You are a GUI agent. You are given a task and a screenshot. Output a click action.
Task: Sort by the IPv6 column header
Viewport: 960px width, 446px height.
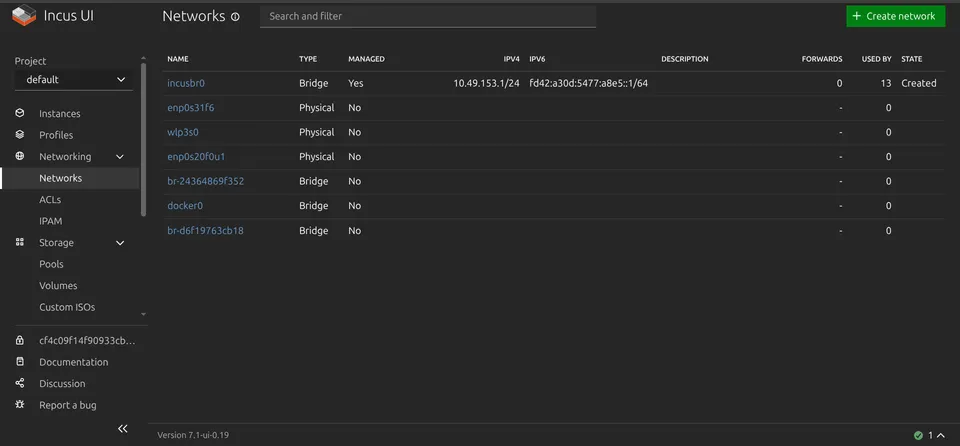(x=537, y=59)
